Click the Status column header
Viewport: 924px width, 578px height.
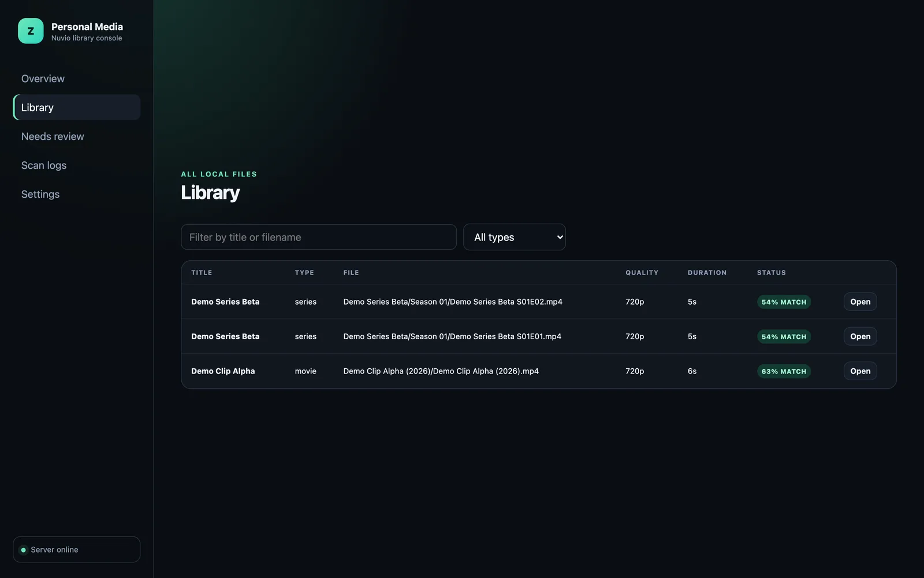(771, 273)
